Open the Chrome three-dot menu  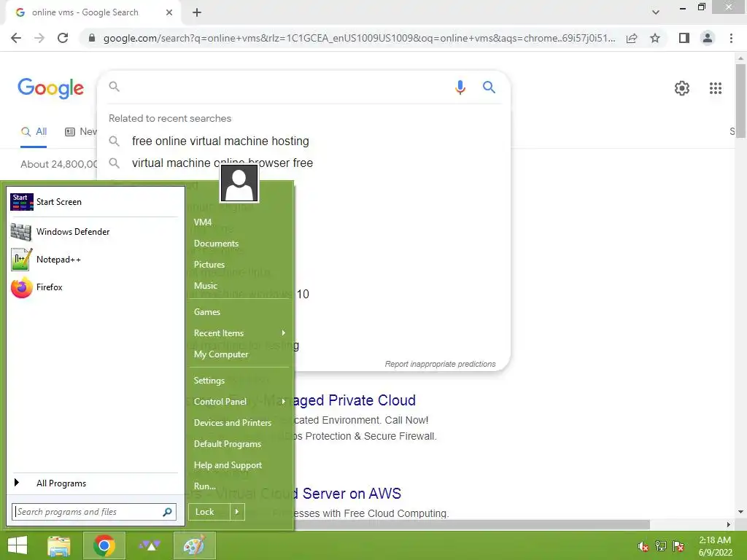731,38
